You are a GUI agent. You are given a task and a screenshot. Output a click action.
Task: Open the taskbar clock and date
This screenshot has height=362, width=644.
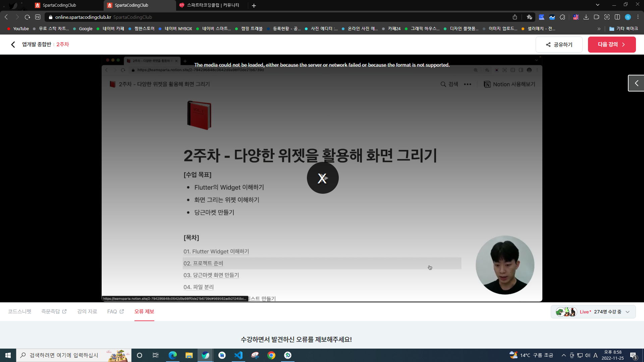[613, 355]
